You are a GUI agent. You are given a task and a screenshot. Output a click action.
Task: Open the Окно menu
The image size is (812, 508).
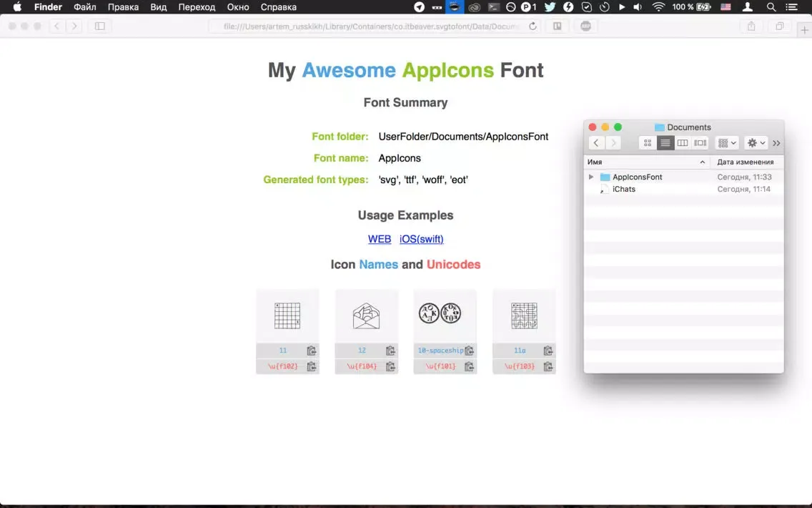238,6
